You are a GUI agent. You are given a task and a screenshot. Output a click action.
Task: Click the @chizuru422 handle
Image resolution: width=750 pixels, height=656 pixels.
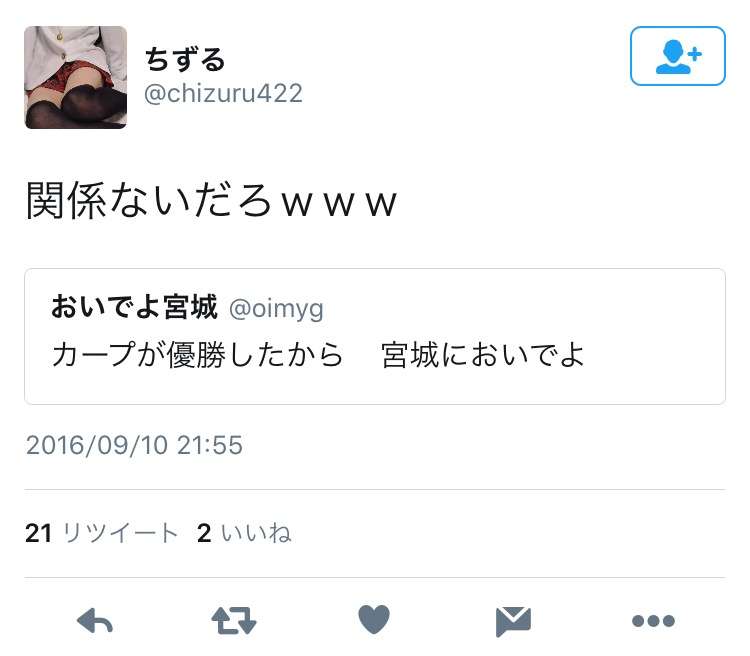point(223,93)
